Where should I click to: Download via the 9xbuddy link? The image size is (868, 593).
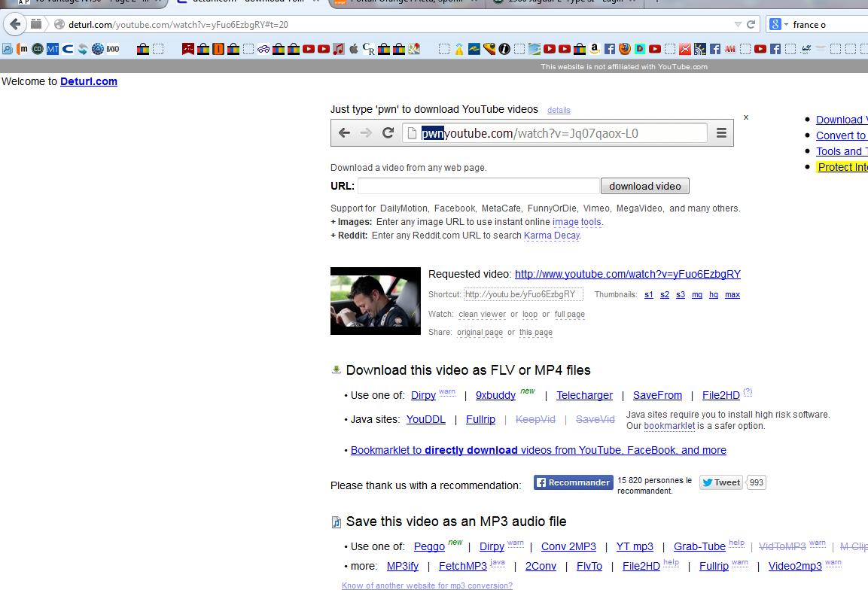tap(495, 395)
